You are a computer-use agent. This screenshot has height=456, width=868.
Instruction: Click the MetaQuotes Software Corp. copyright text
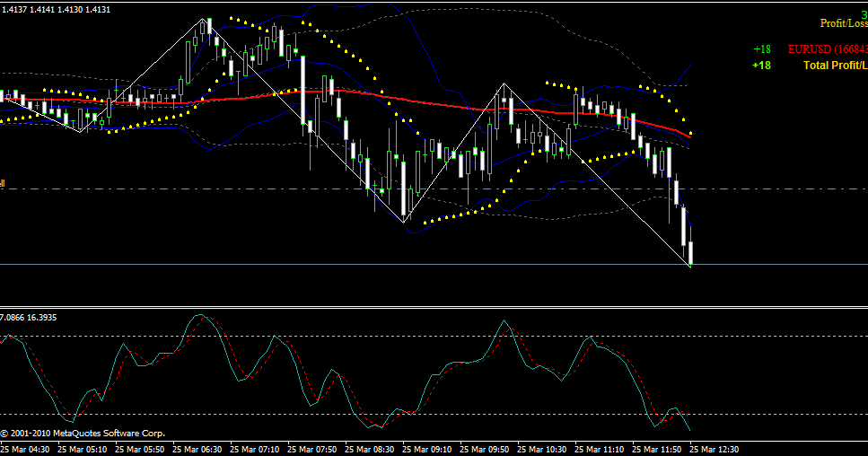83,434
